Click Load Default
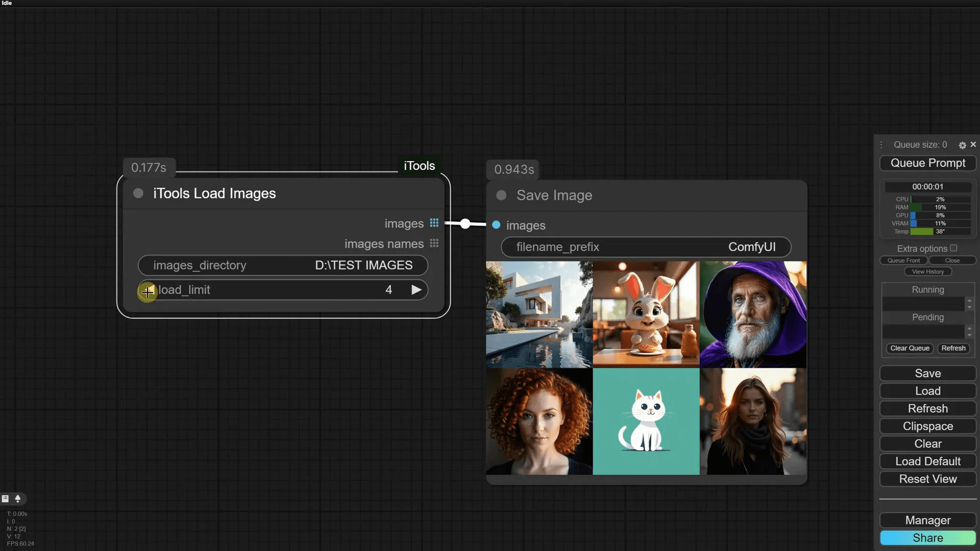 [x=928, y=462]
